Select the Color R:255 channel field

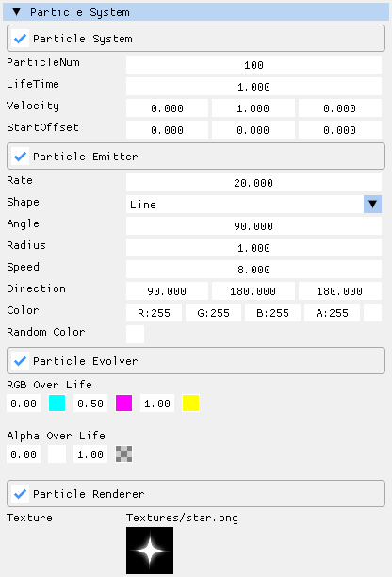tap(155, 313)
